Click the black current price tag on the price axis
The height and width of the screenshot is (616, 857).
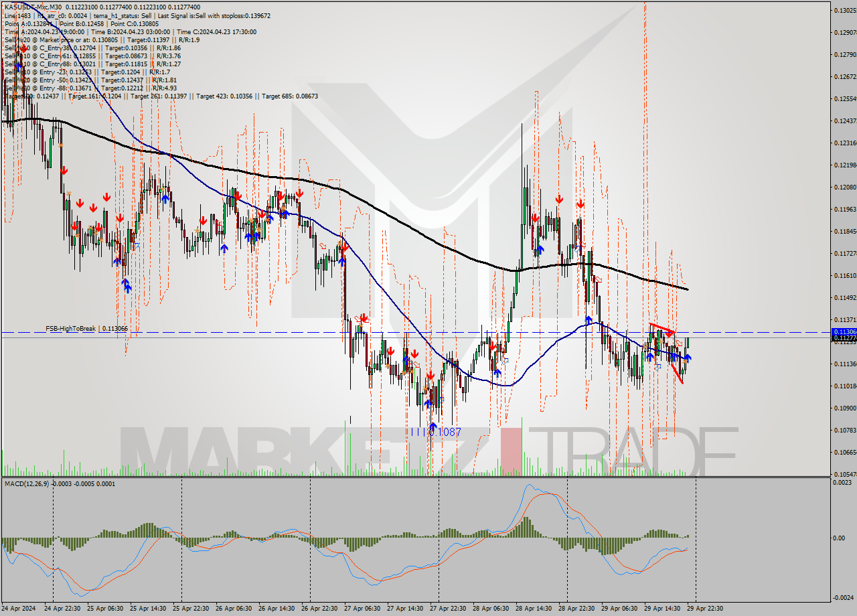(x=843, y=339)
